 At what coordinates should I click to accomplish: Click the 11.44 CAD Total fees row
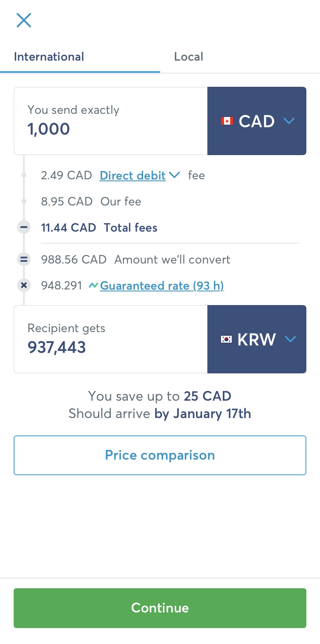point(99,228)
